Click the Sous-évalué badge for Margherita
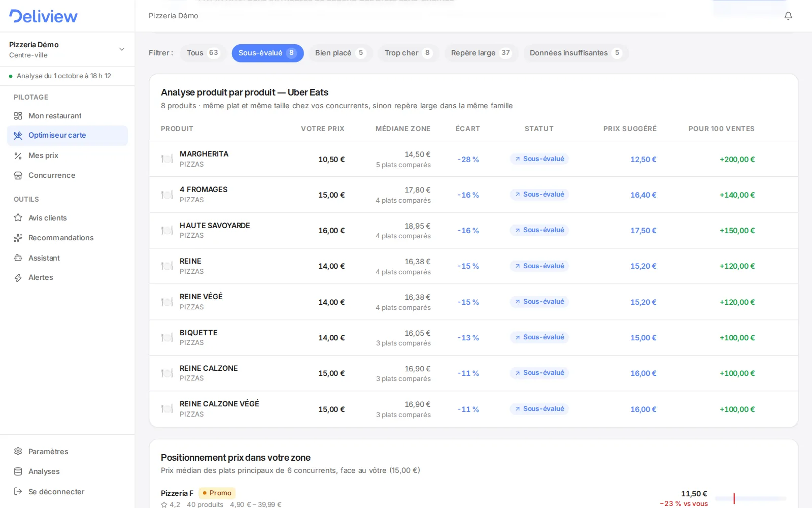The width and height of the screenshot is (812, 508). (539, 159)
